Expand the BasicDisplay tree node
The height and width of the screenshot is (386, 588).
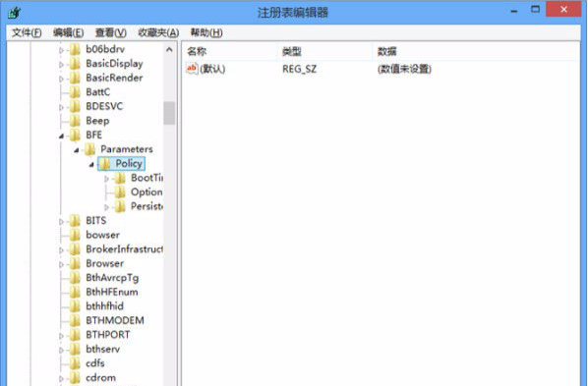point(61,65)
